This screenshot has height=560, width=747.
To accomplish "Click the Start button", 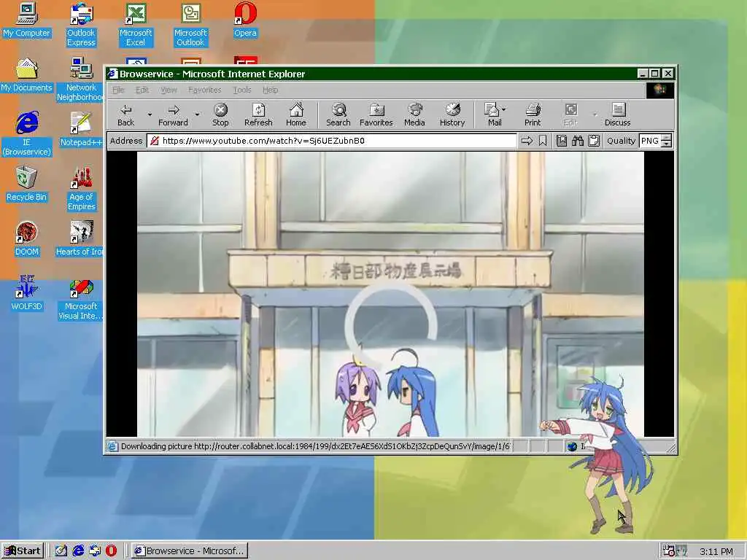I will click(23, 551).
